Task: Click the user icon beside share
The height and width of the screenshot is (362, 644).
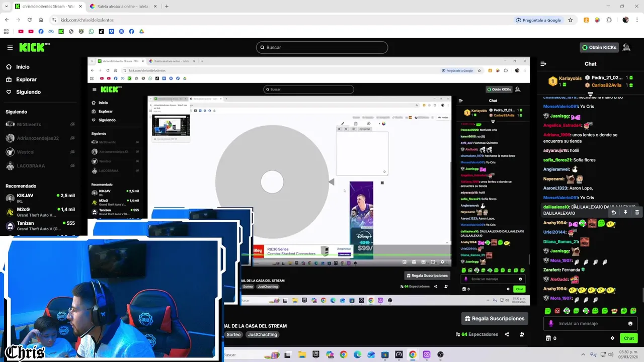Action: click(x=522, y=334)
